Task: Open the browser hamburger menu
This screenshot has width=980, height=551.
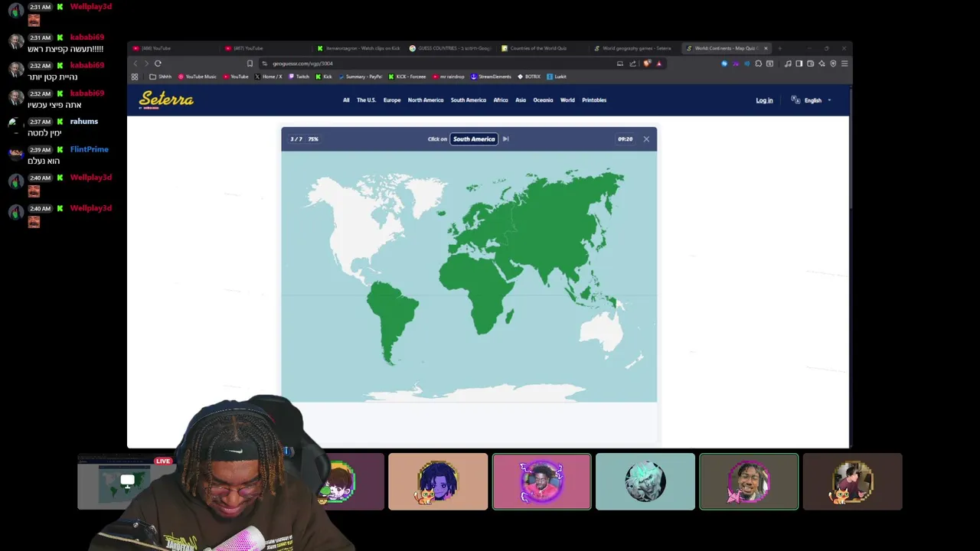Action: click(844, 64)
